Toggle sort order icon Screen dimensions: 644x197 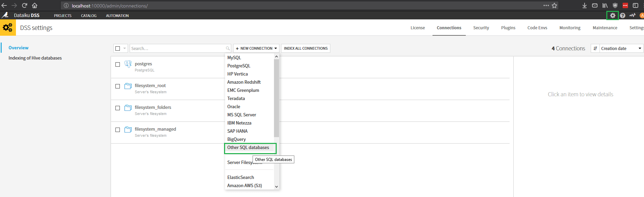pos(595,48)
